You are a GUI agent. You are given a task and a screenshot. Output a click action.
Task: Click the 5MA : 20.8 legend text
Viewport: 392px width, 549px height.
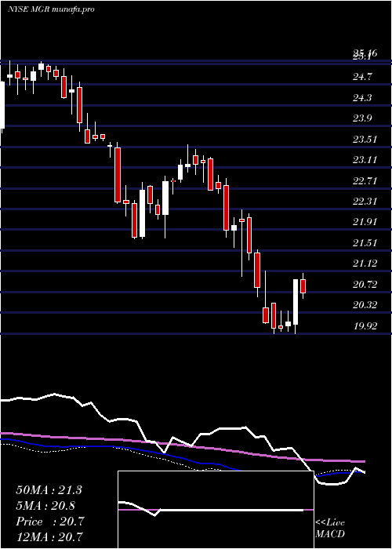point(45,506)
